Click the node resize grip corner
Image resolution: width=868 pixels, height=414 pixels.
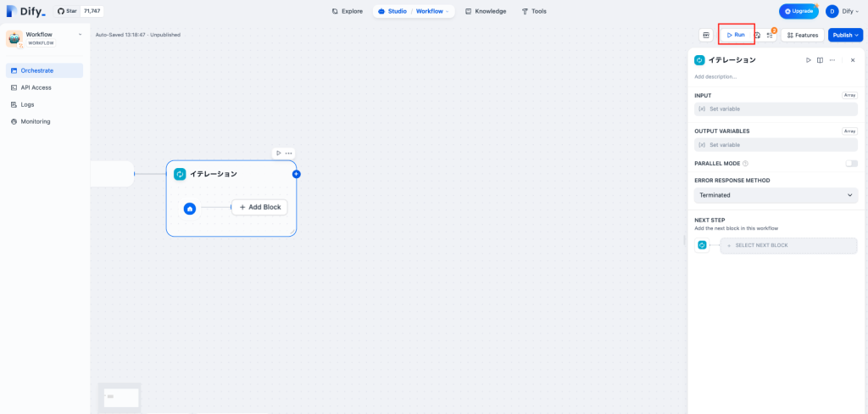coord(292,232)
